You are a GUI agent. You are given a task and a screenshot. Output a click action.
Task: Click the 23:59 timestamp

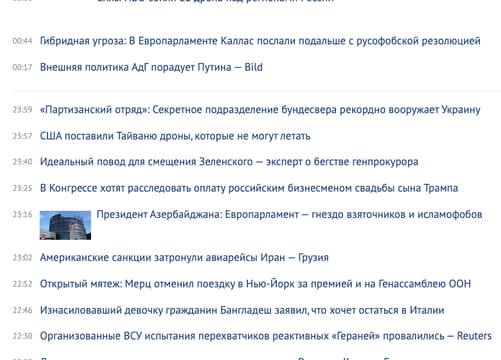[x=22, y=110]
